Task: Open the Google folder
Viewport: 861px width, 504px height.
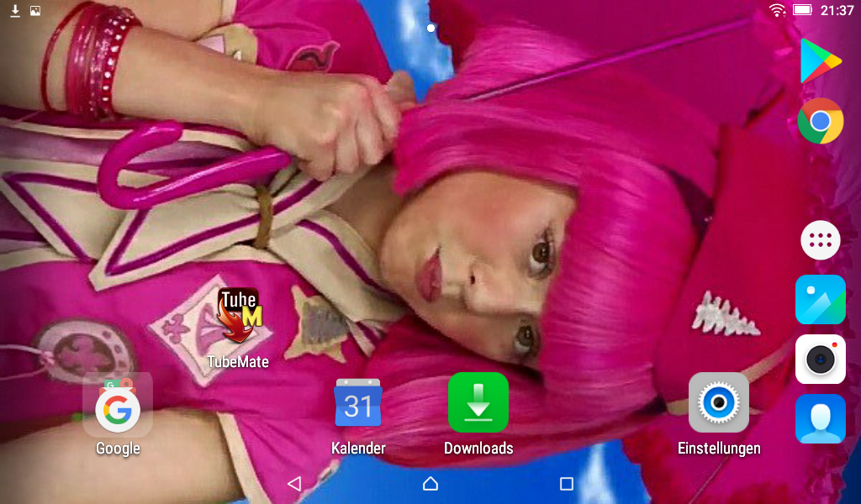Action: point(118,405)
